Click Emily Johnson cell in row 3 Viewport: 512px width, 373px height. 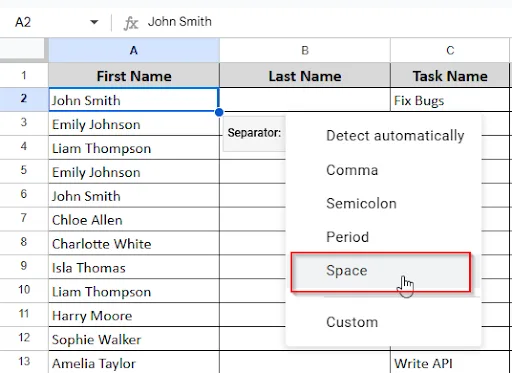click(x=134, y=124)
